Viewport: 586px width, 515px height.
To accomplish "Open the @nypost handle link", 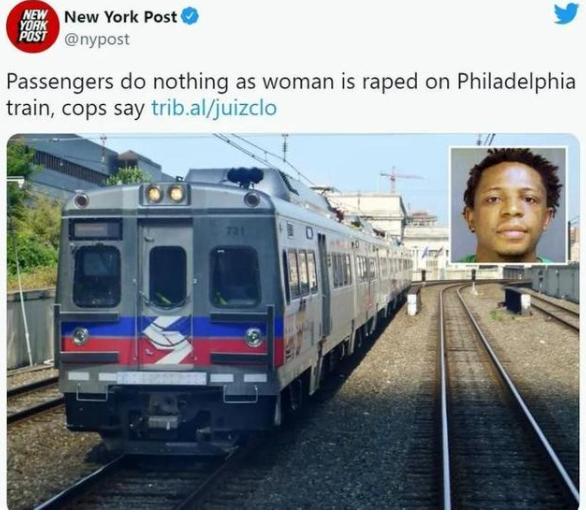I will [x=97, y=39].
